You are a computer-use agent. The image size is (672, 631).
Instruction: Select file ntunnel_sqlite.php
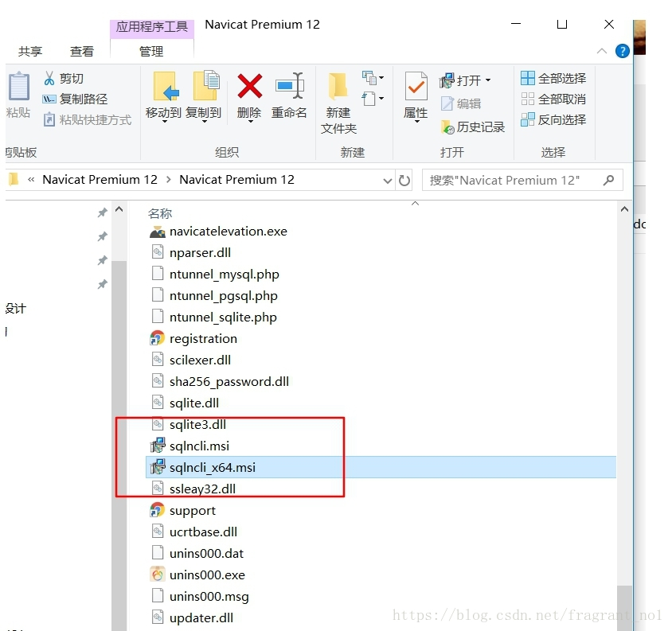point(223,317)
